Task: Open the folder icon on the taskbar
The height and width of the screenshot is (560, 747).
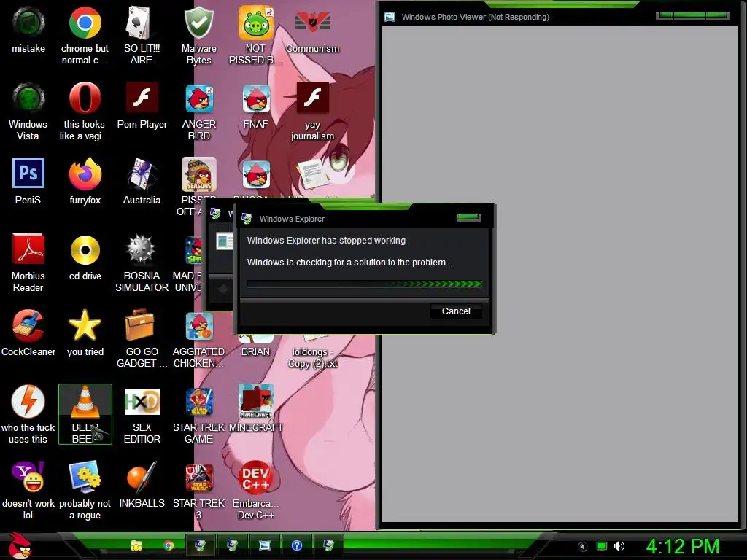Action: tap(136, 545)
